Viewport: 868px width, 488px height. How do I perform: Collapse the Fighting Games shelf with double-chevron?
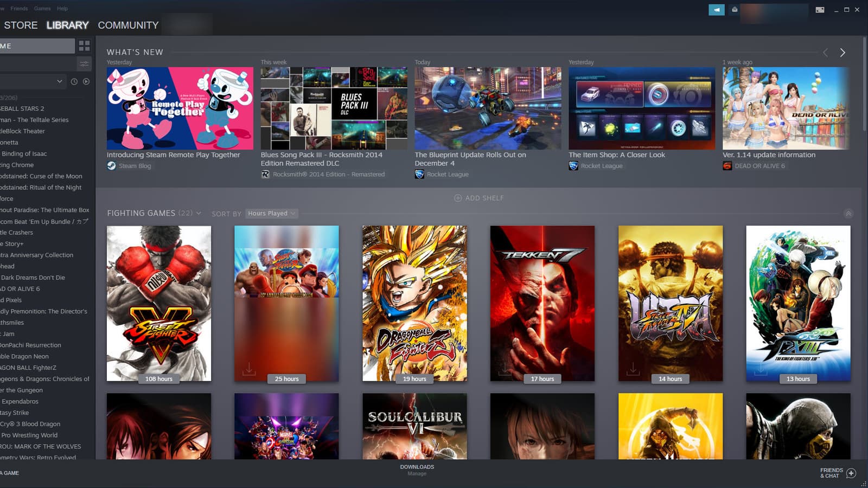[848, 214]
